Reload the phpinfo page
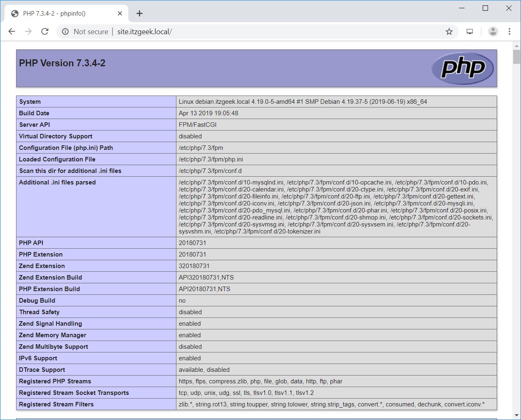Image resolution: width=521 pixels, height=420 pixels. point(45,32)
